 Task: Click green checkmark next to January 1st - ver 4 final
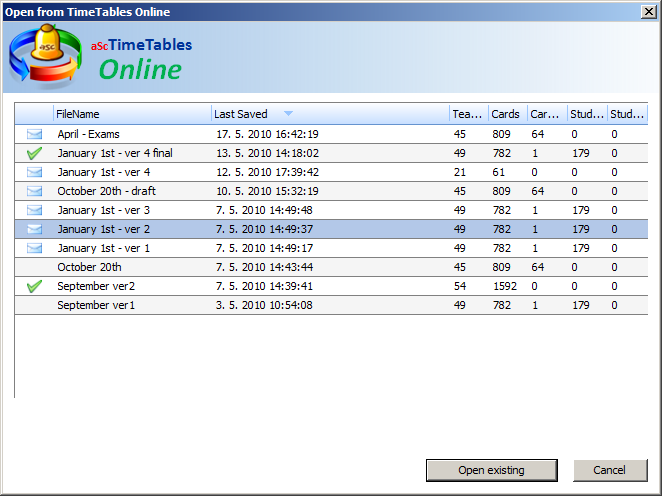(35, 153)
